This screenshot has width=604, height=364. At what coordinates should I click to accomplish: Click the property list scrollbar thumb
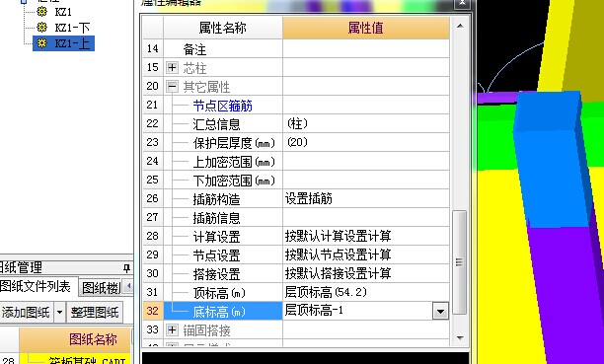(459, 262)
